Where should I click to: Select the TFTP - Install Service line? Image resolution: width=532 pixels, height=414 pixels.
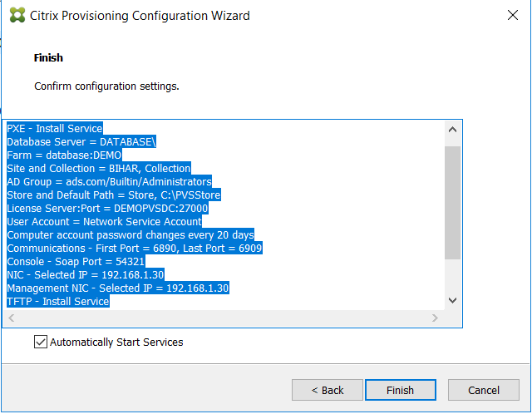58,301
